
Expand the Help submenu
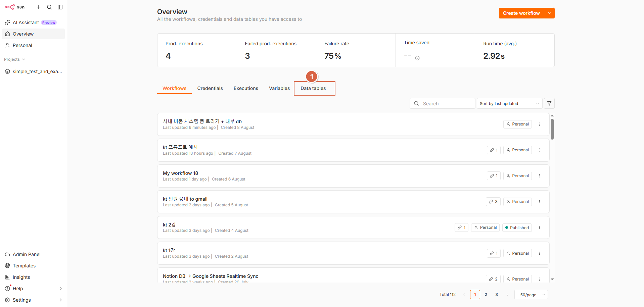[60, 289]
